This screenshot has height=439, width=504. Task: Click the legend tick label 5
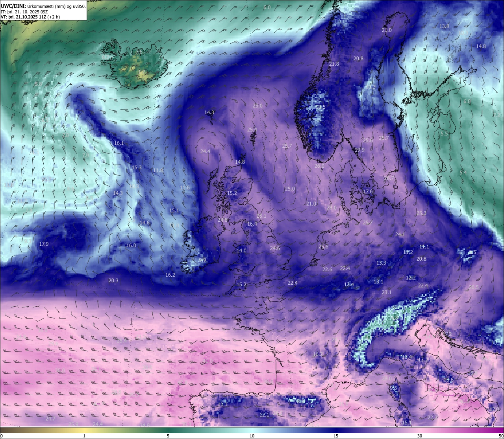(168, 436)
